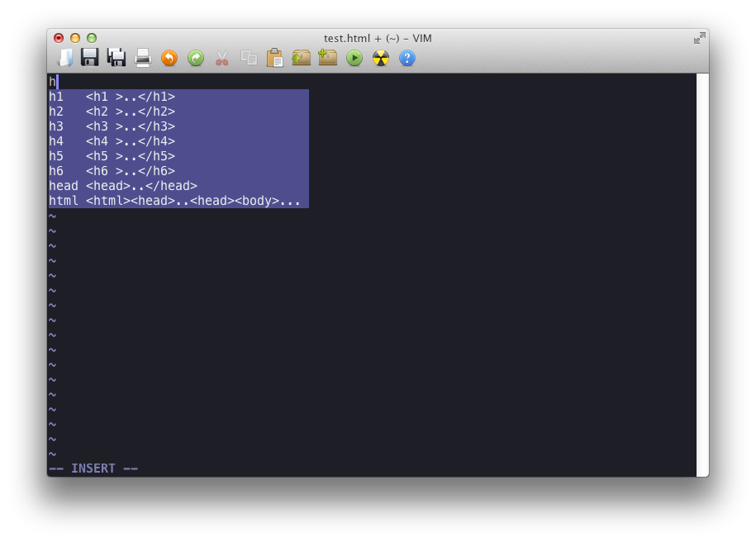Click the Open file toolbar icon
Screen dimensions: 756x542
click(64, 58)
